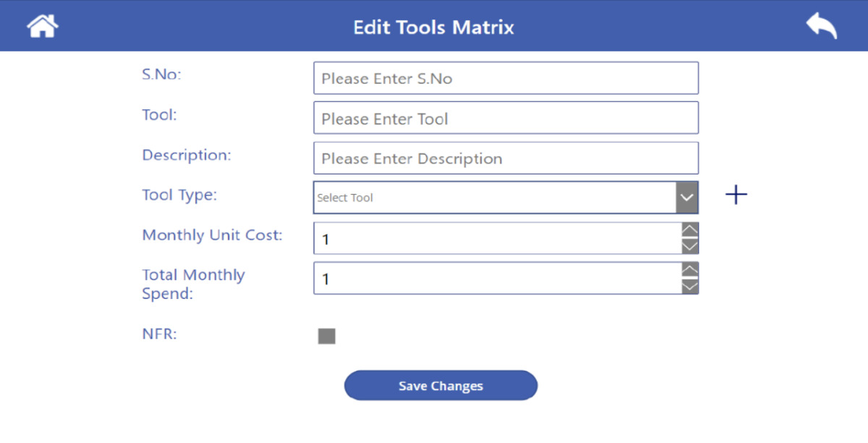Click Save Changes to submit the form
The width and height of the screenshot is (868, 443).
pos(441,385)
